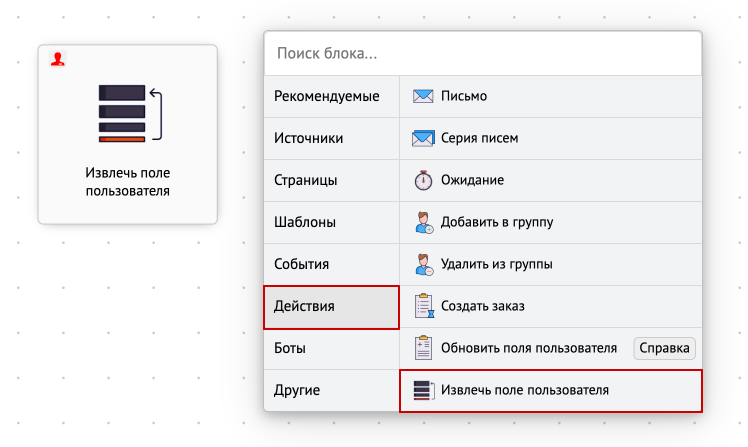This screenshot has height=447, width=748.
Task: Click the clipboard icon for Обновить поля пользователя
Action: click(423, 348)
